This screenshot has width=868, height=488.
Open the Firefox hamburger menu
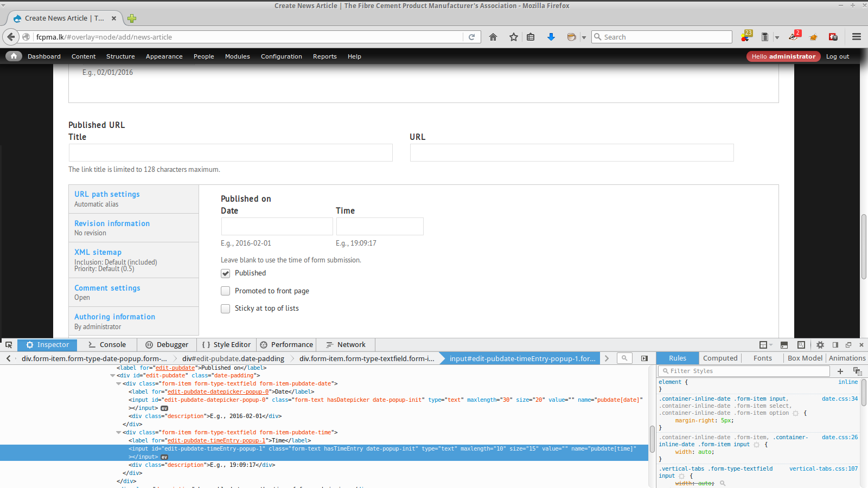857,37
